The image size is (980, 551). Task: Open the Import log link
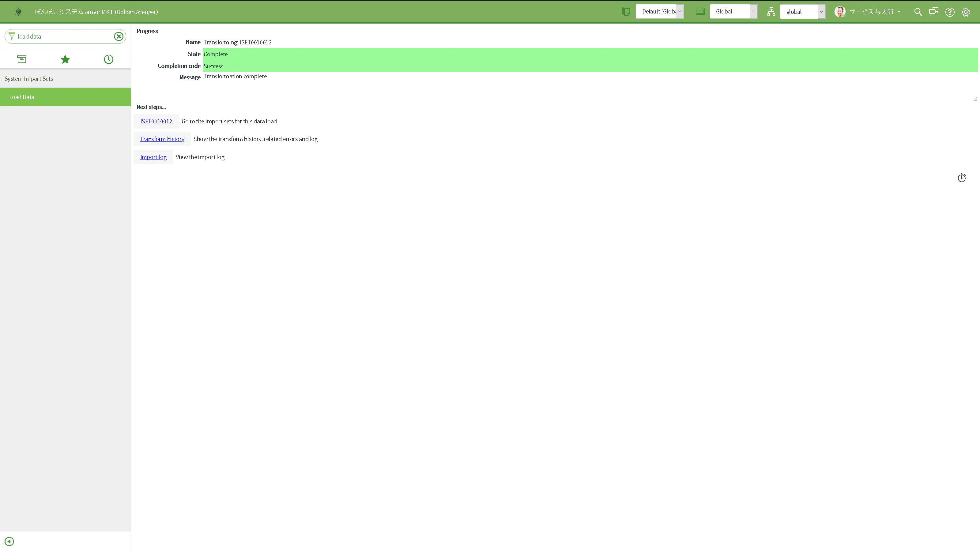(x=153, y=157)
